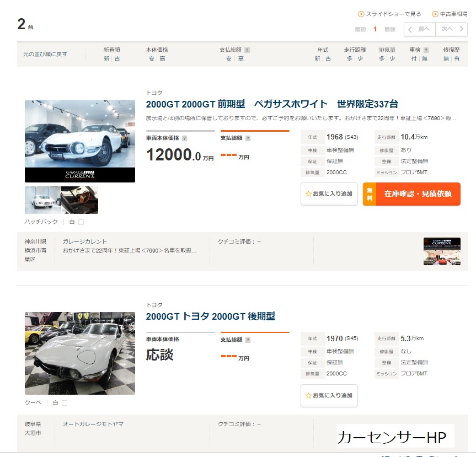Sort 支払総額 by highest (高)
The height and width of the screenshot is (457, 476).
tap(240, 58)
